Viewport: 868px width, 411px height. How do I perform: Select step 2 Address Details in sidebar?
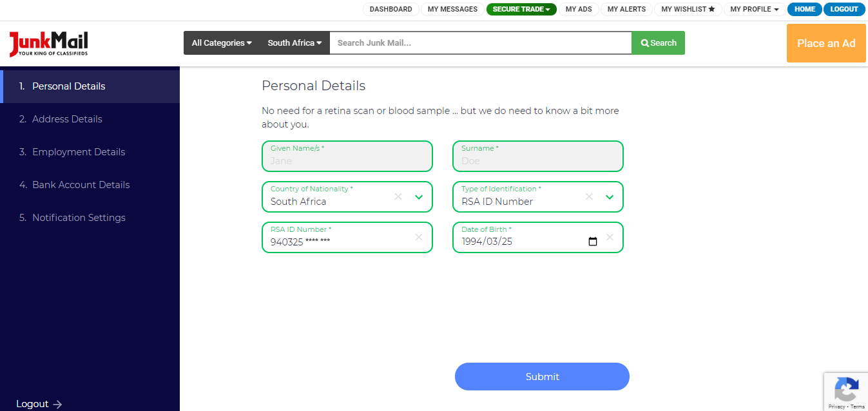click(x=67, y=119)
